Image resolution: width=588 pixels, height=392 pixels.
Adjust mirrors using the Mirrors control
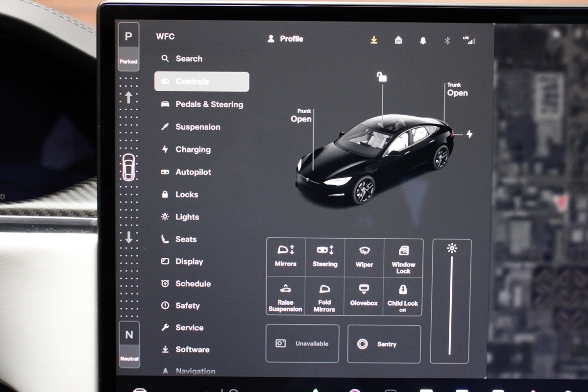(285, 257)
